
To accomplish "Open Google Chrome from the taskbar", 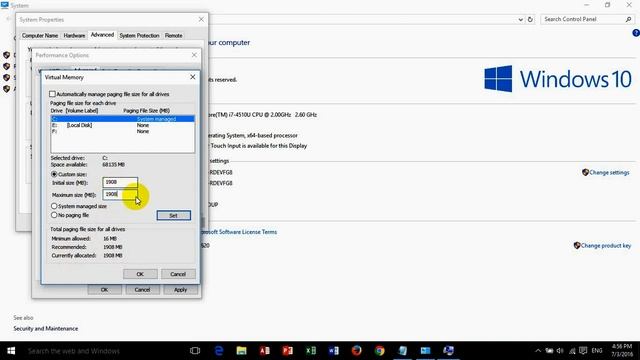I will [x=380, y=351].
